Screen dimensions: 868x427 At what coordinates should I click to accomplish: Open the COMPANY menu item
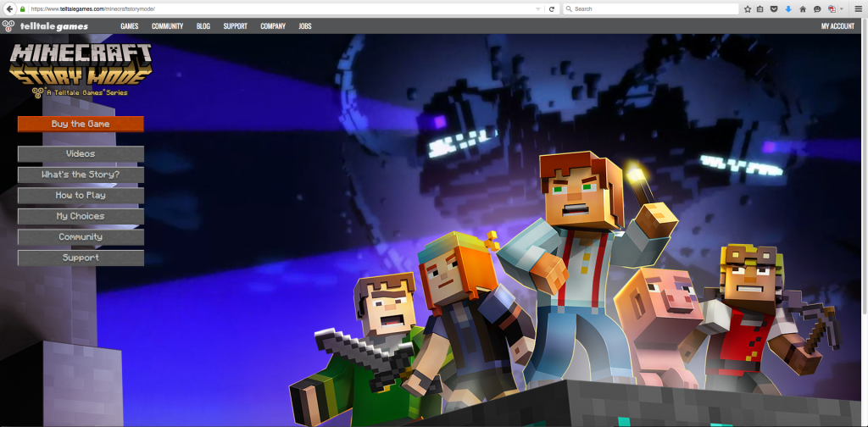tap(273, 26)
